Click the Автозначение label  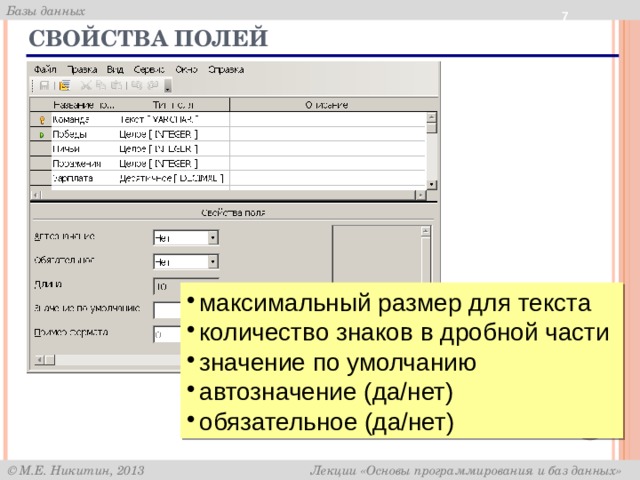pos(64,236)
